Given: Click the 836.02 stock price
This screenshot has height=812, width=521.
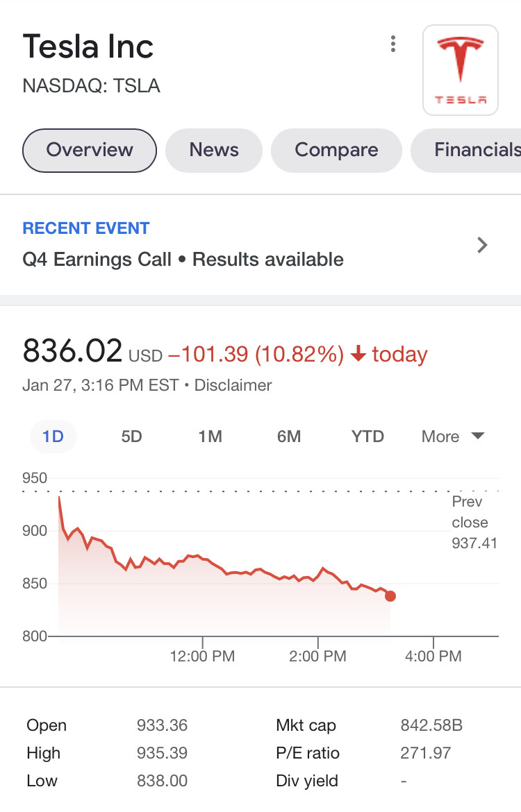Looking at the screenshot, I should (x=72, y=350).
